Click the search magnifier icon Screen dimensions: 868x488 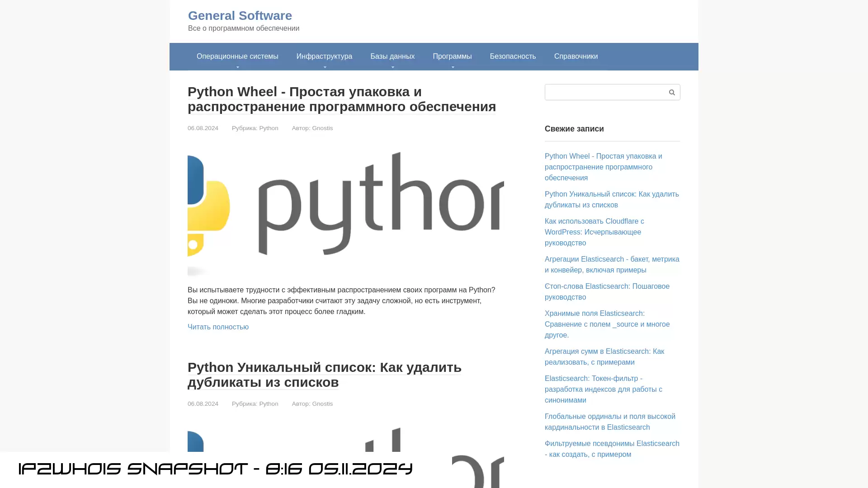click(672, 92)
